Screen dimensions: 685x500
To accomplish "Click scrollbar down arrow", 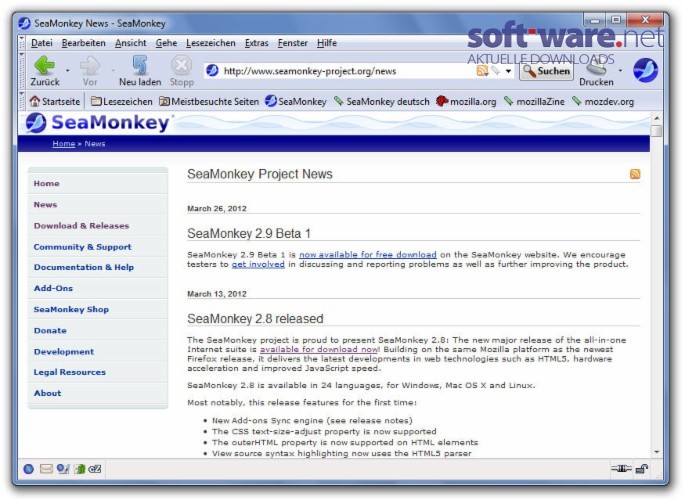I will (x=656, y=452).
